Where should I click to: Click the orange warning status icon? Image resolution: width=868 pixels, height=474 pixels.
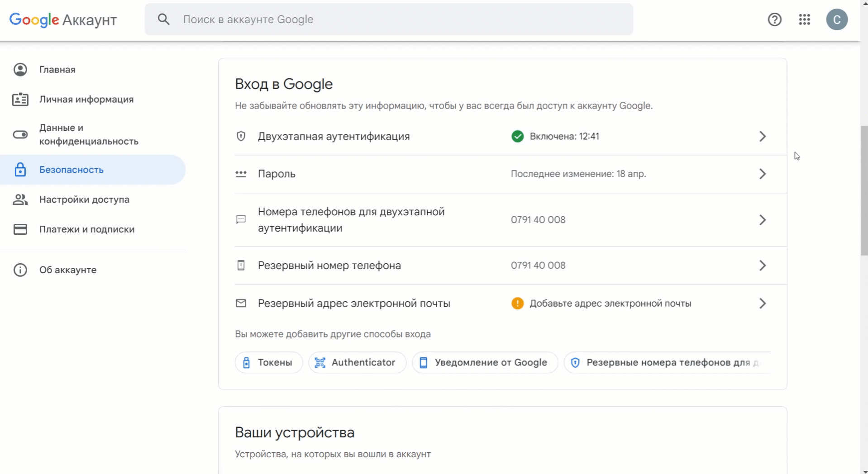tap(518, 303)
